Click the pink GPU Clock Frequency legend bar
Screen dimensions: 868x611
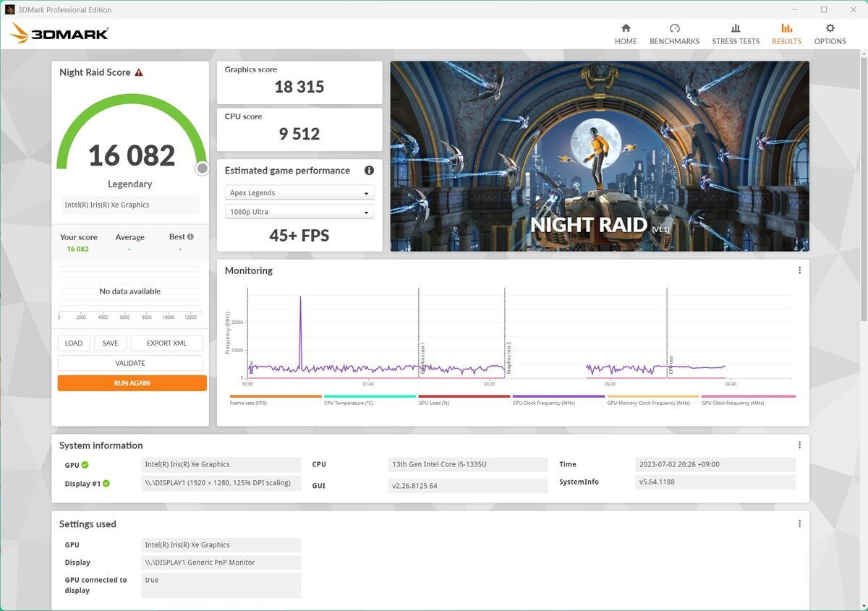(748, 396)
